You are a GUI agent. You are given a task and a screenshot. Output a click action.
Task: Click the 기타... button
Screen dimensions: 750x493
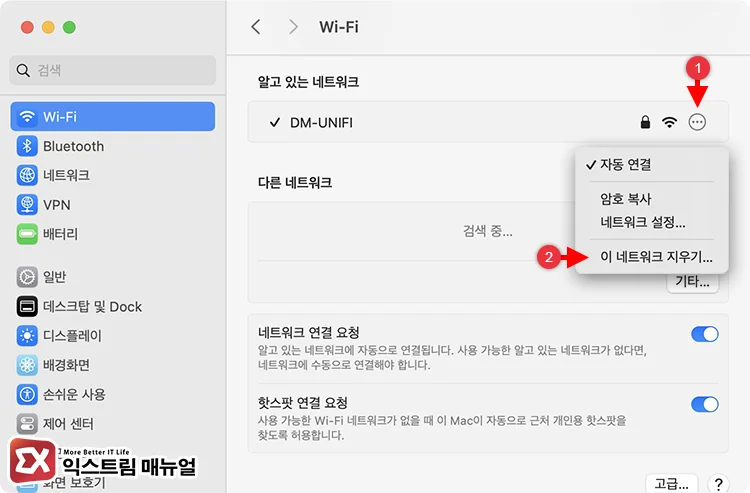[693, 282]
